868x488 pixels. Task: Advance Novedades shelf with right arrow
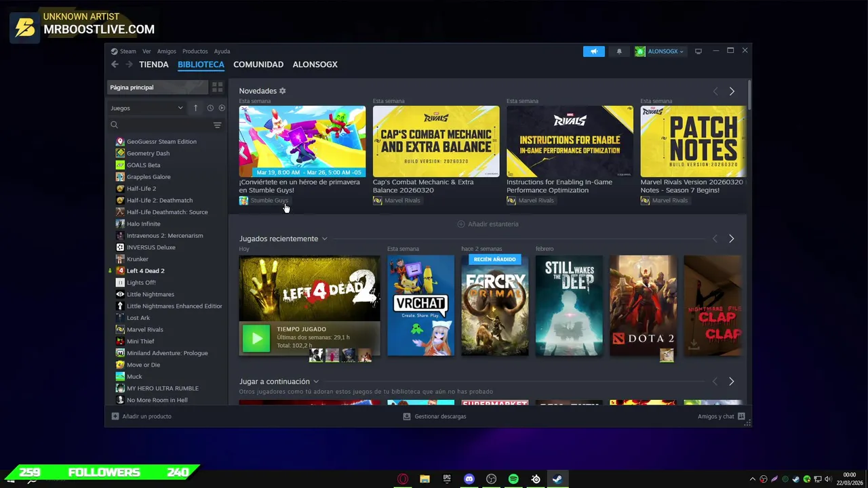tap(732, 91)
